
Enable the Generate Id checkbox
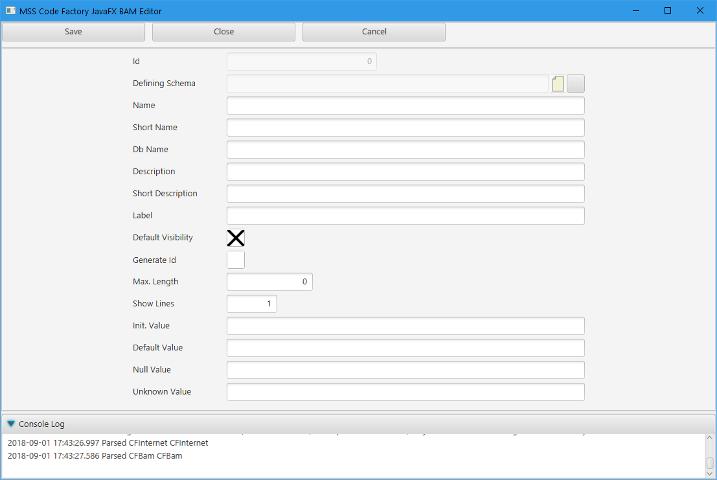tap(236, 260)
